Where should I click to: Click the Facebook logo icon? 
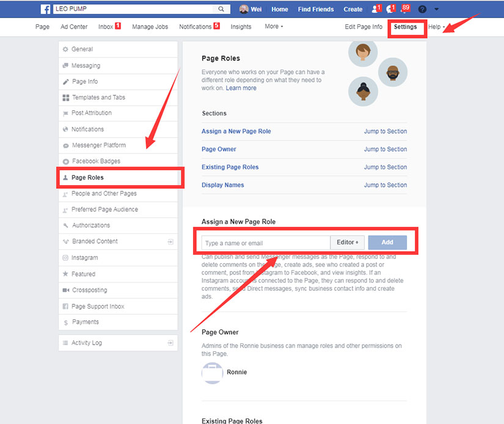tap(45, 9)
